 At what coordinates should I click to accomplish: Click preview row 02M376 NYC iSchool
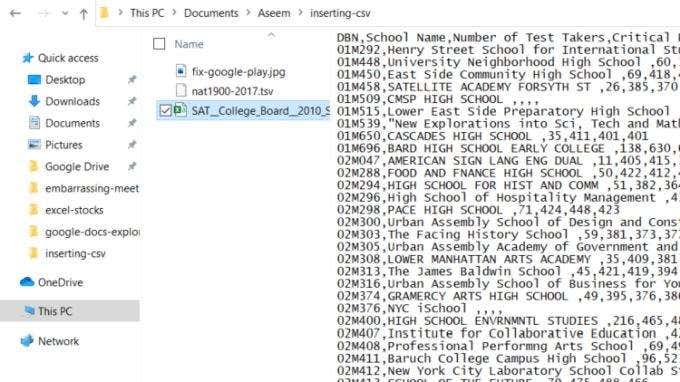420,309
